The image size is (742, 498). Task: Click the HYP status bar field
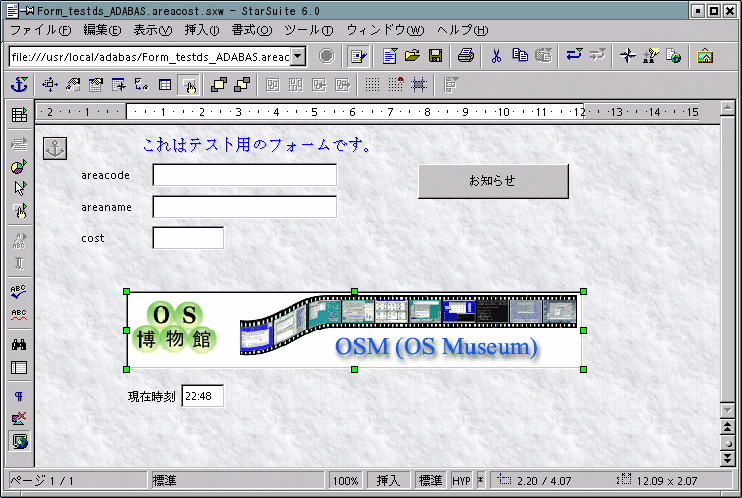pyautogui.click(x=461, y=481)
